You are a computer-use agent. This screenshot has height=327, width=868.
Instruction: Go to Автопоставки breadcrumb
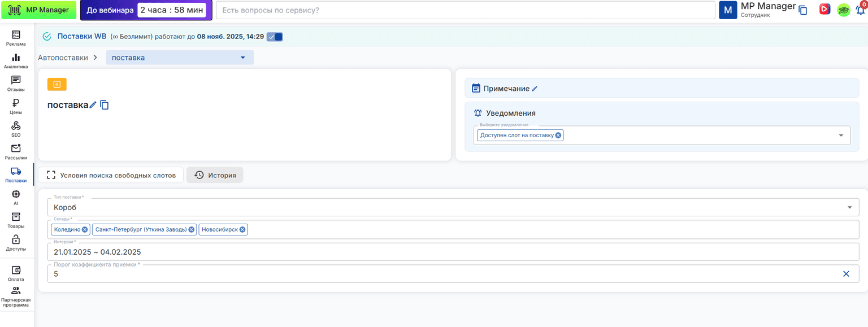63,58
